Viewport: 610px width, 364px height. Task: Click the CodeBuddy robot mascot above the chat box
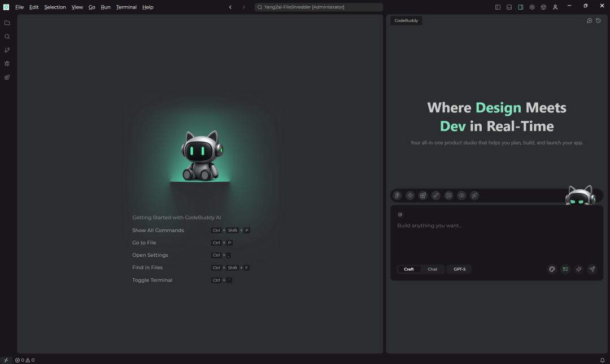581,195
